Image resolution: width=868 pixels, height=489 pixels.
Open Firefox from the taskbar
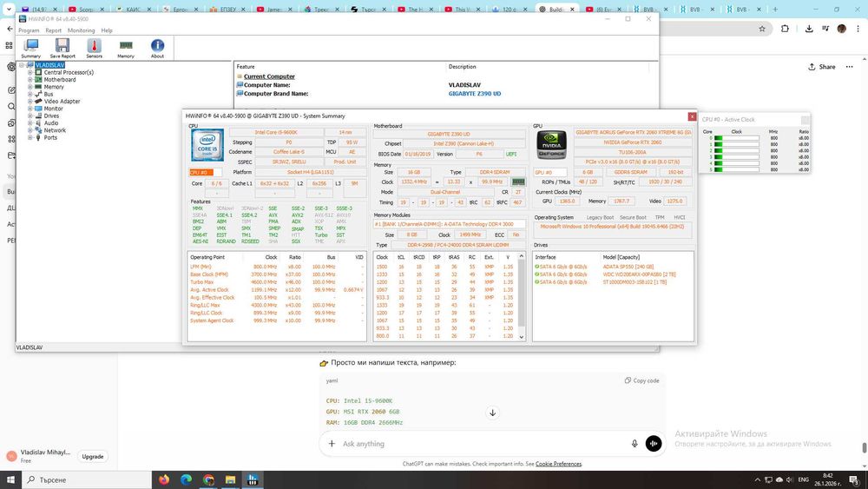pos(164,479)
